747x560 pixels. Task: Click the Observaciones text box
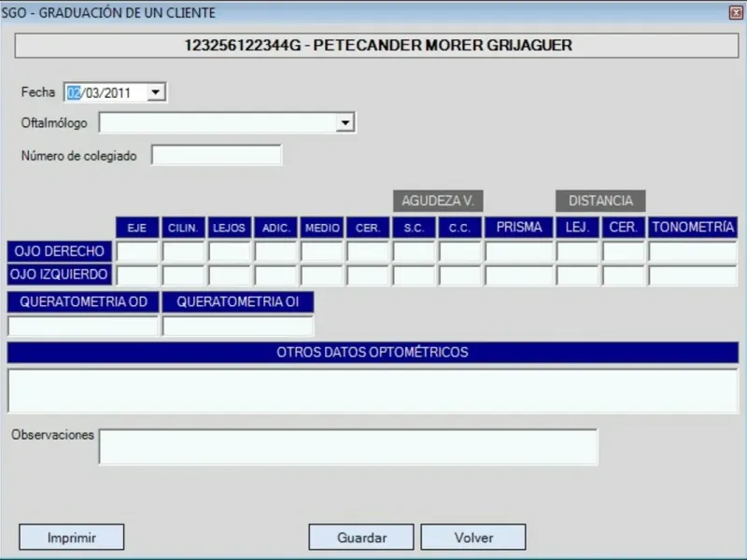pos(348,447)
